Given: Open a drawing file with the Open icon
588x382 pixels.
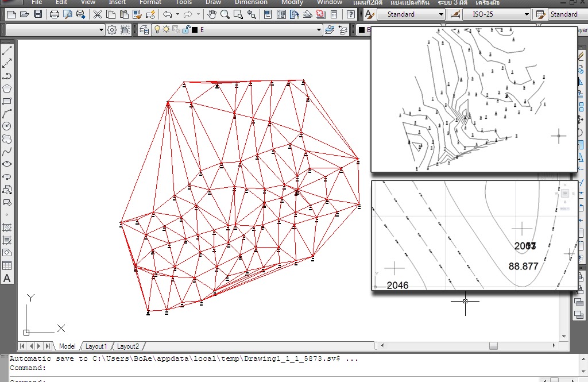Looking at the screenshot, I should 24,14.
